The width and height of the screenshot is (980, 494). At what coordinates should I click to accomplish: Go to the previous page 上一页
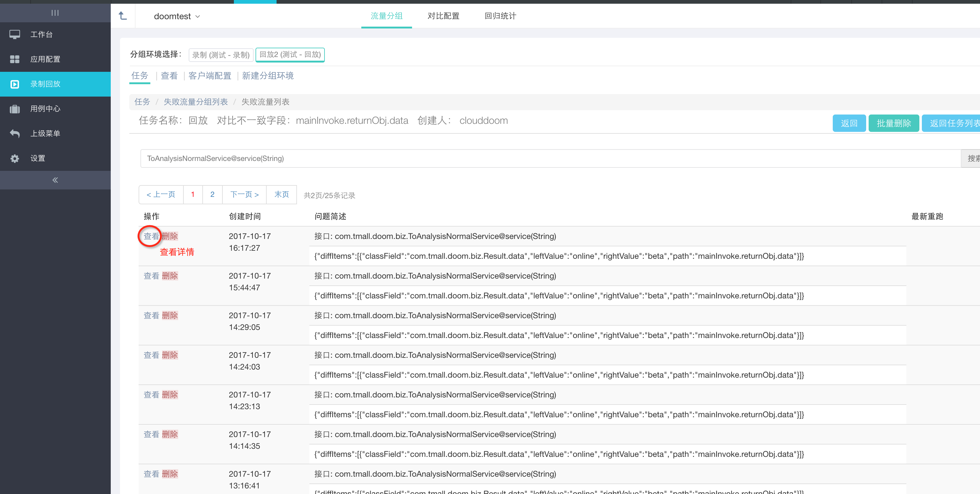pyautogui.click(x=161, y=194)
